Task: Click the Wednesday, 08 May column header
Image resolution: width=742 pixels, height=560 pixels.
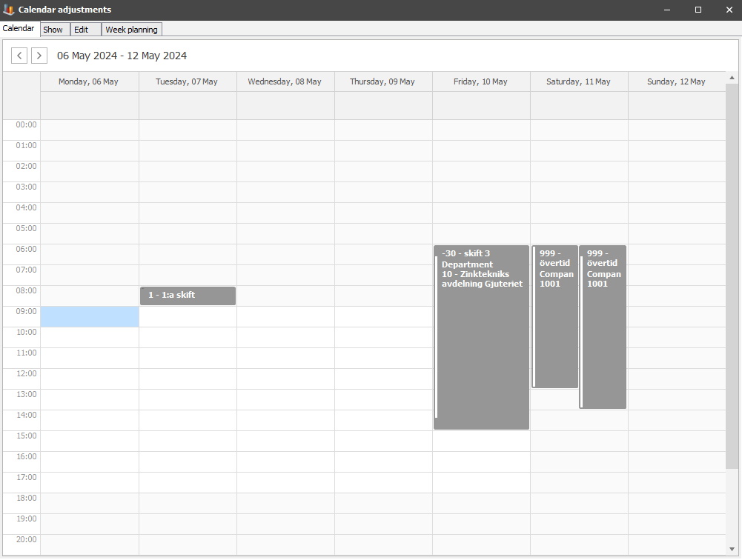Action: click(x=285, y=81)
